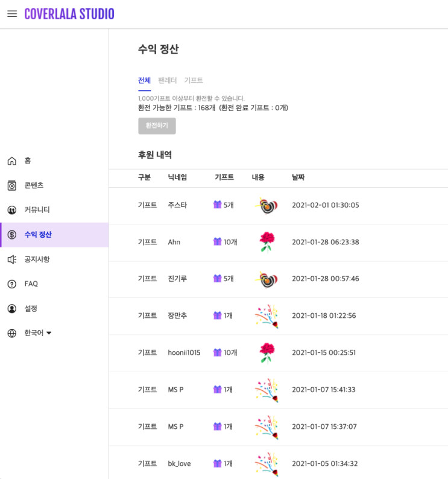Click the gift icon in Ahn row
Viewport: 448px width, 479px height.
[217, 241]
